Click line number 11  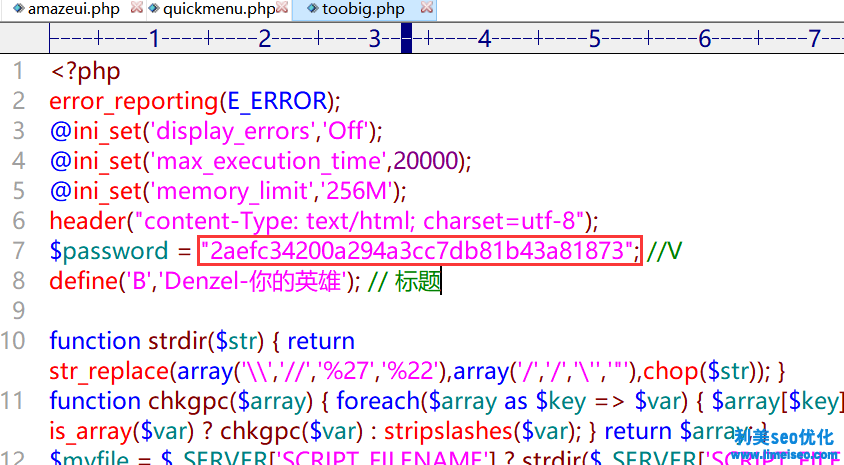point(13,400)
